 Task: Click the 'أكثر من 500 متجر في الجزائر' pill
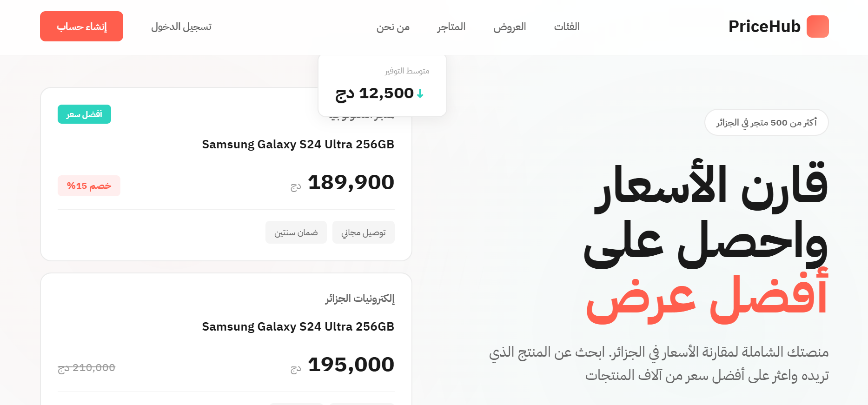click(x=767, y=122)
